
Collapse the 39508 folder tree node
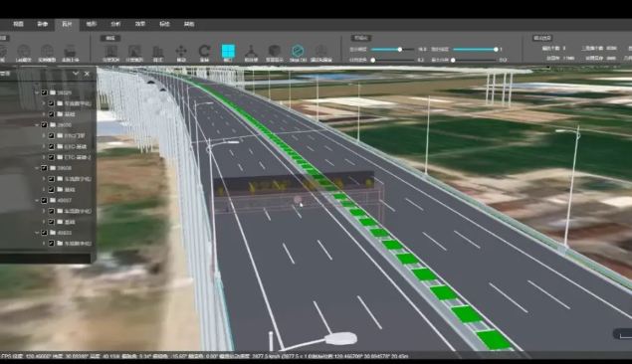click(x=37, y=168)
